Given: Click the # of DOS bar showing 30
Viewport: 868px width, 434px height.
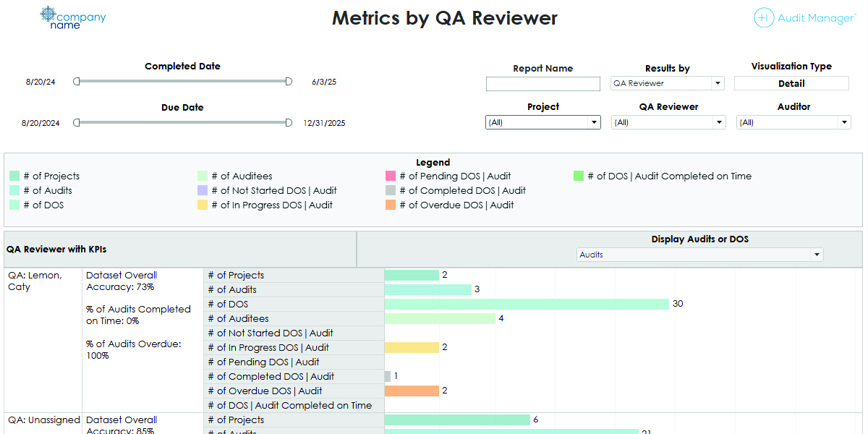Looking at the screenshot, I should click(x=526, y=304).
